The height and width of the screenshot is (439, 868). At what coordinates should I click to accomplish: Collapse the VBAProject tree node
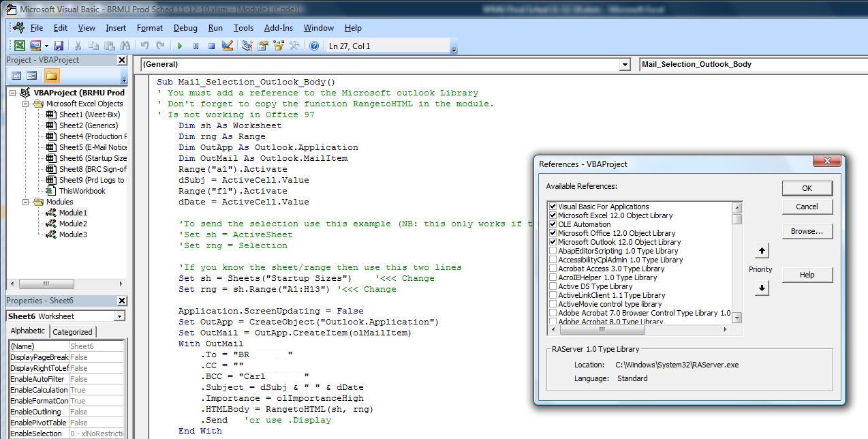click(13, 93)
